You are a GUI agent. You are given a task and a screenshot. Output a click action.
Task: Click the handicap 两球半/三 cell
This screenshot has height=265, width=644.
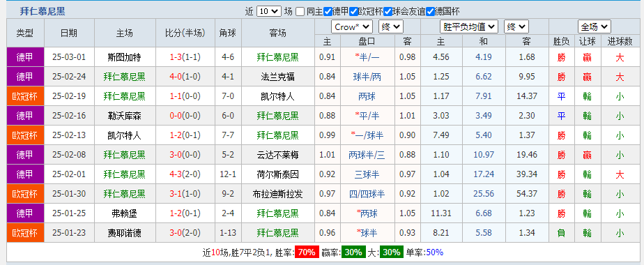367,155
